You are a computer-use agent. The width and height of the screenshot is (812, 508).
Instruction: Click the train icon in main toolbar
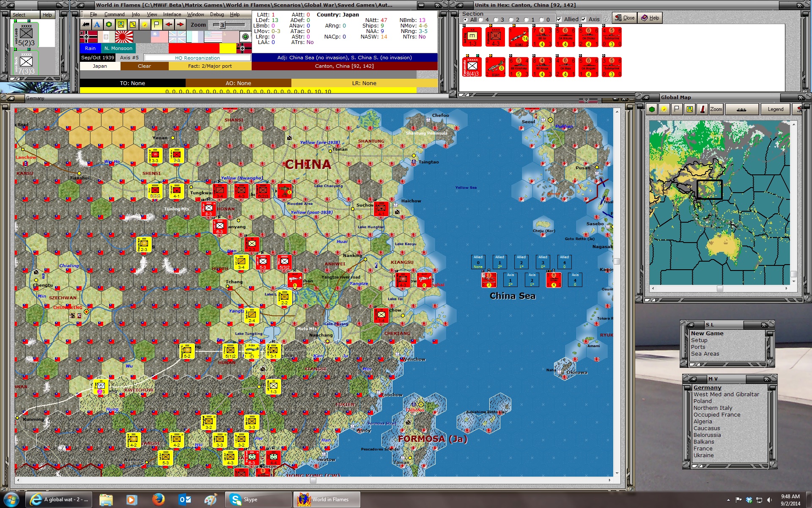pos(86,25)
